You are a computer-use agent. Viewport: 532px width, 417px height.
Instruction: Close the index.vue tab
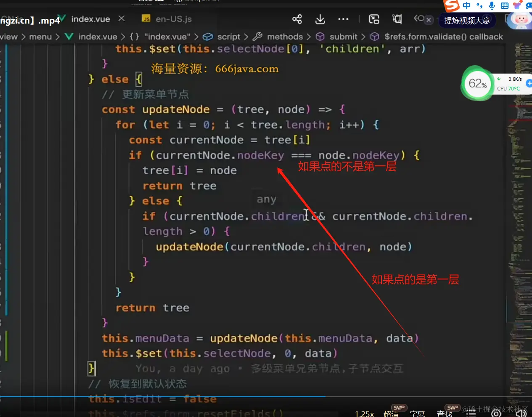(x=122, y=19)
